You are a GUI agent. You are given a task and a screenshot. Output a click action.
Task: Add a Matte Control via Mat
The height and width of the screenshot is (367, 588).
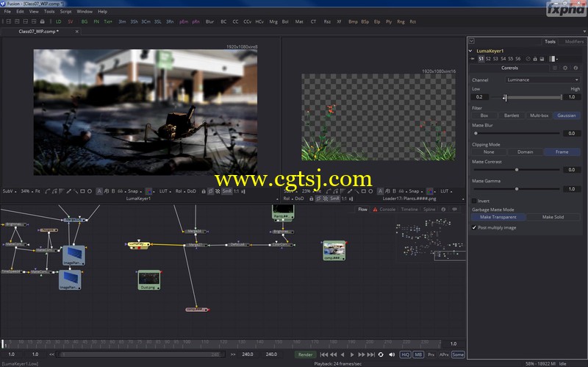point(299,22)
